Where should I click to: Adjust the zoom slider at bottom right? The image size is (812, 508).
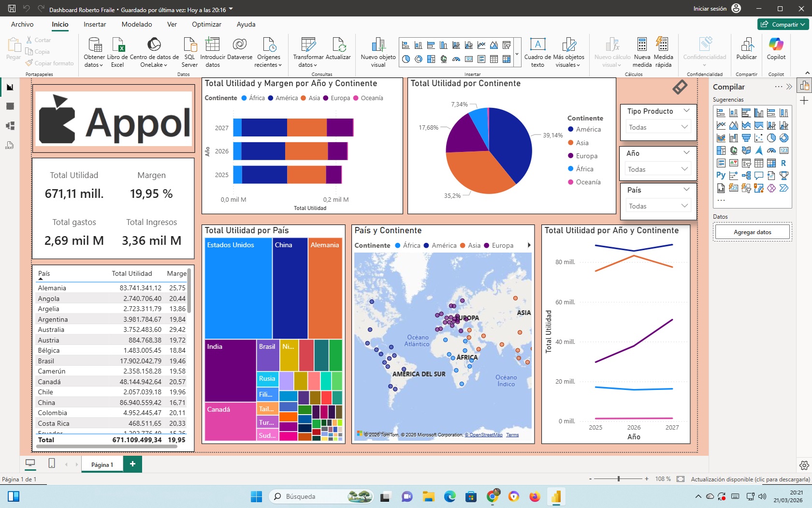click(x=619, y=479)
